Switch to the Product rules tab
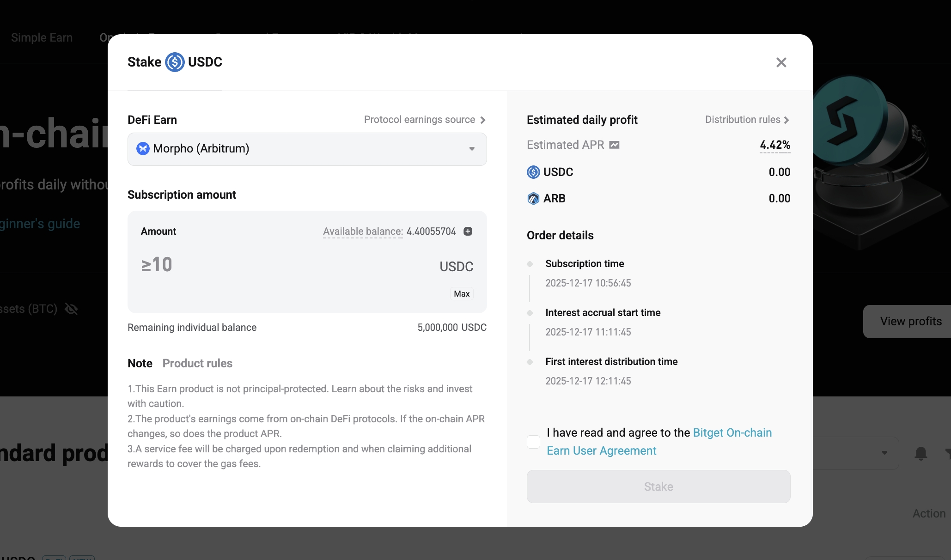 (197, 363)
